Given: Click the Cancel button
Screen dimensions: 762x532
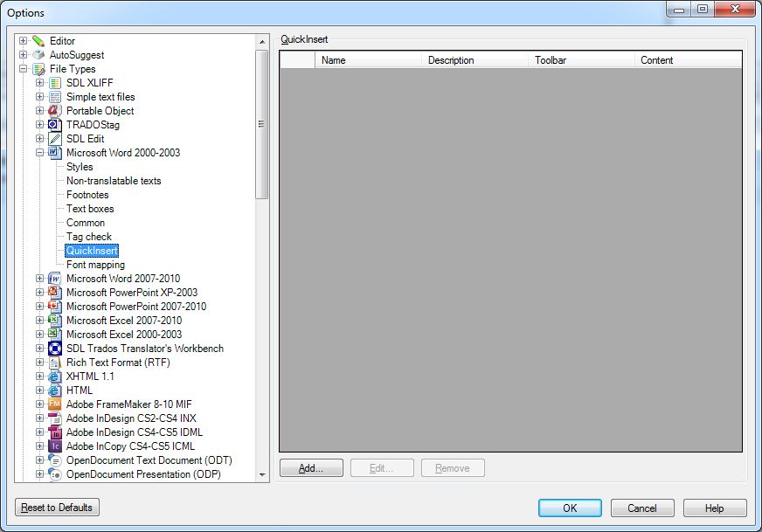Looking at the screenshot, I should [642, 508].
